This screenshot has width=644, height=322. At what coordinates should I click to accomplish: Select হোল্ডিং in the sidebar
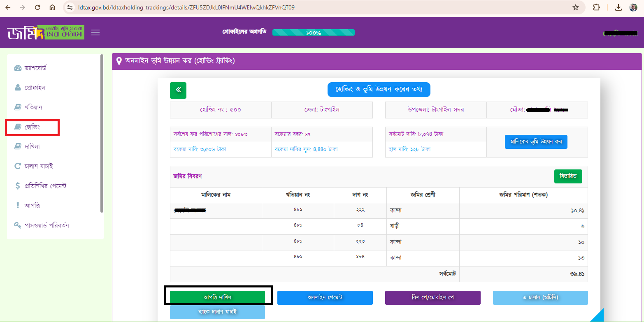tap(33, 127)
